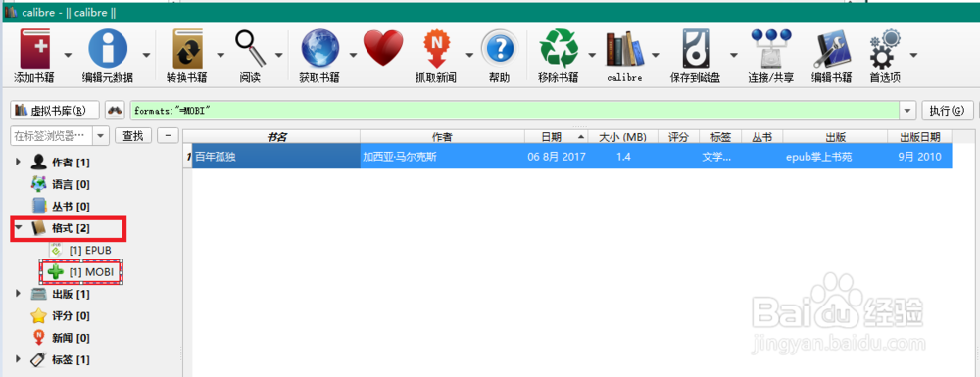This screenshot has height=377, width=980.
Task: Open the Convert books dropdown arrow
Action: coord(220,55)
